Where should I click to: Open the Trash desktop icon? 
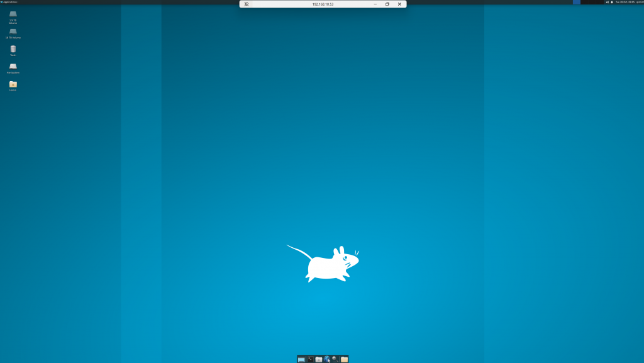click(13, 49)
